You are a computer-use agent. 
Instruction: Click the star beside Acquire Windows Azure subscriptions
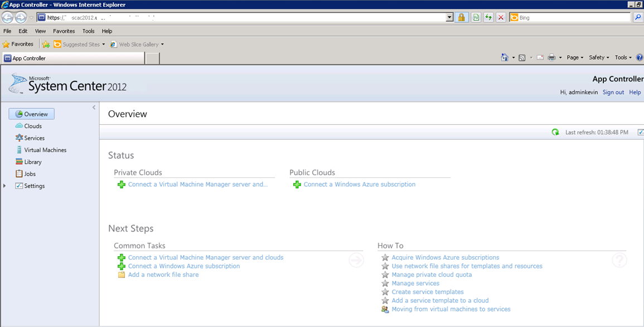point(385,258)
